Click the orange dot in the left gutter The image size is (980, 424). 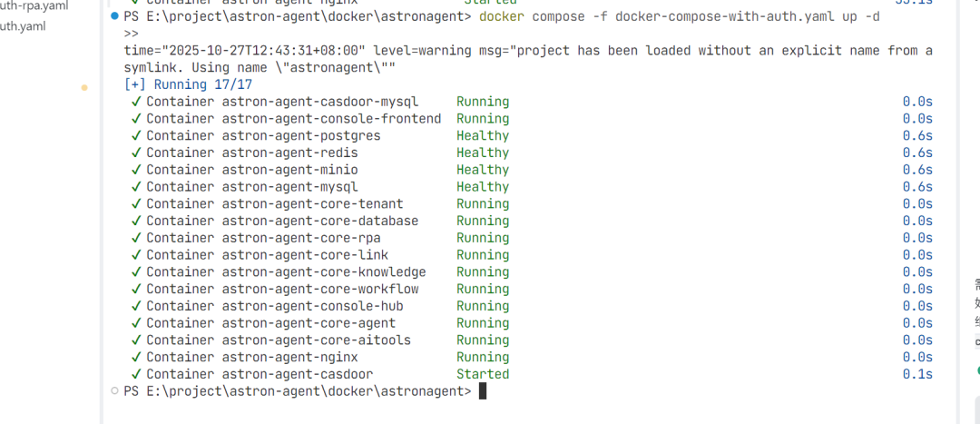[x=84, y=88]
